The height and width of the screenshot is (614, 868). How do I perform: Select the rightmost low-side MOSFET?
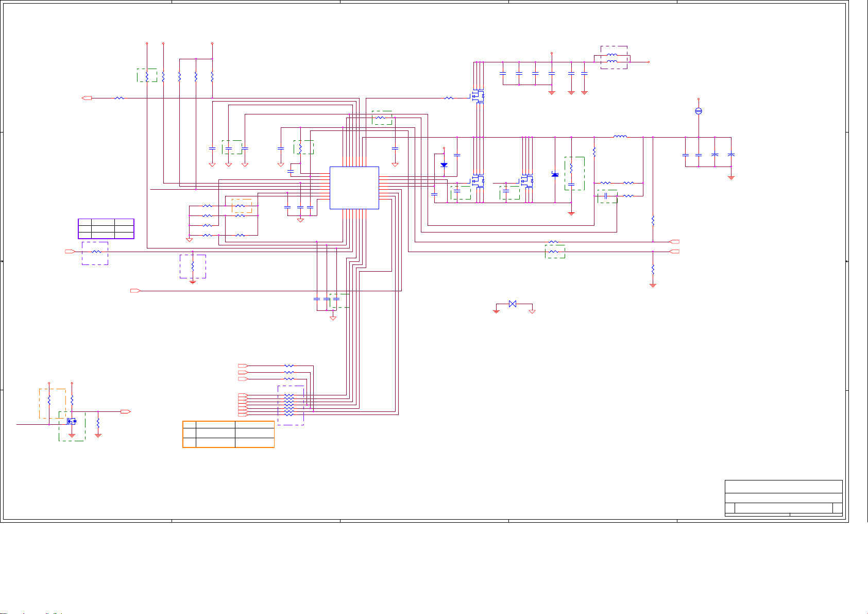click(x=527, y=181)
